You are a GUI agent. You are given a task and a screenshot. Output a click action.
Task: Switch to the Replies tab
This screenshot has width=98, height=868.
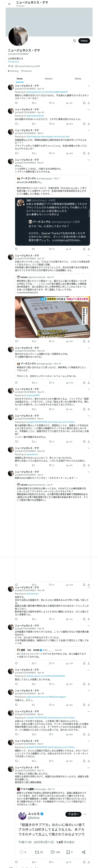[x=49, y=79]
